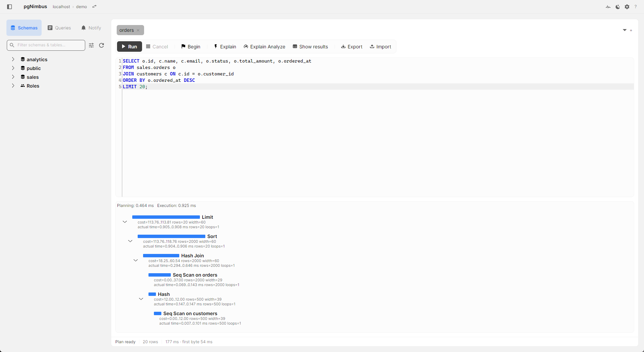Viewport: 644px width, 352px height.
Task: Expand the Roles node
Action: pos(13,86)
